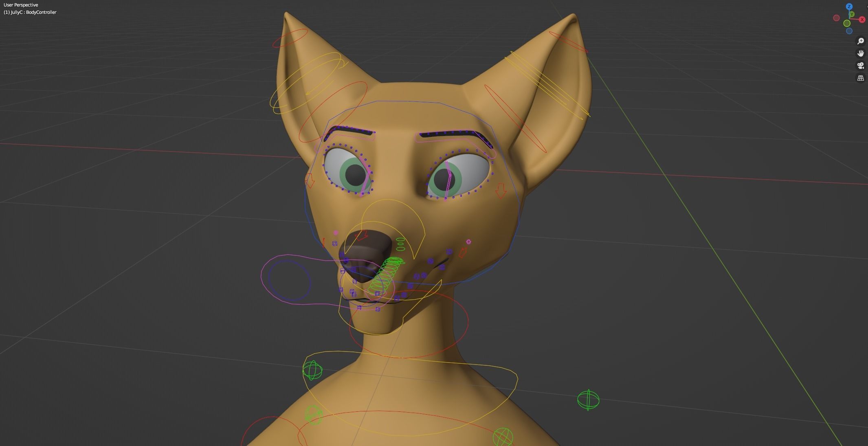868x446 pixels.
Task: Select the blue circle controller beside the mouth
Action: pos(290,281)
